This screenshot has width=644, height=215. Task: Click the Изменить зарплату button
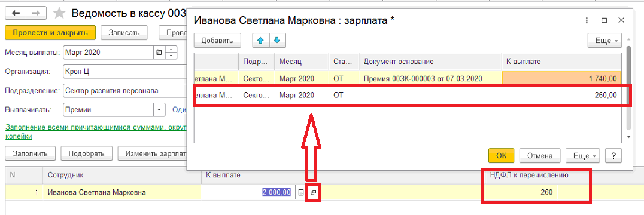point(152,153)
